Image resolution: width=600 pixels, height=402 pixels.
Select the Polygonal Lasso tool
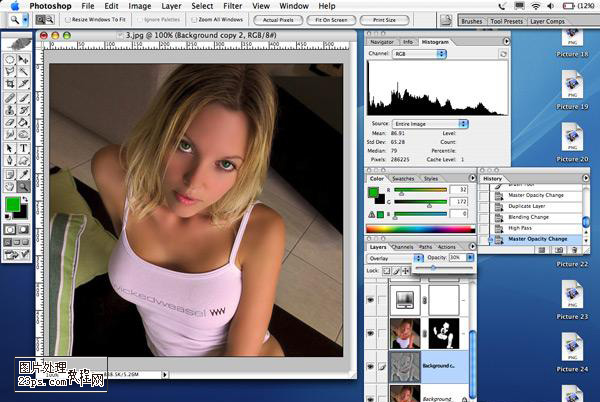pyautogui.click(x=10, y=71)
